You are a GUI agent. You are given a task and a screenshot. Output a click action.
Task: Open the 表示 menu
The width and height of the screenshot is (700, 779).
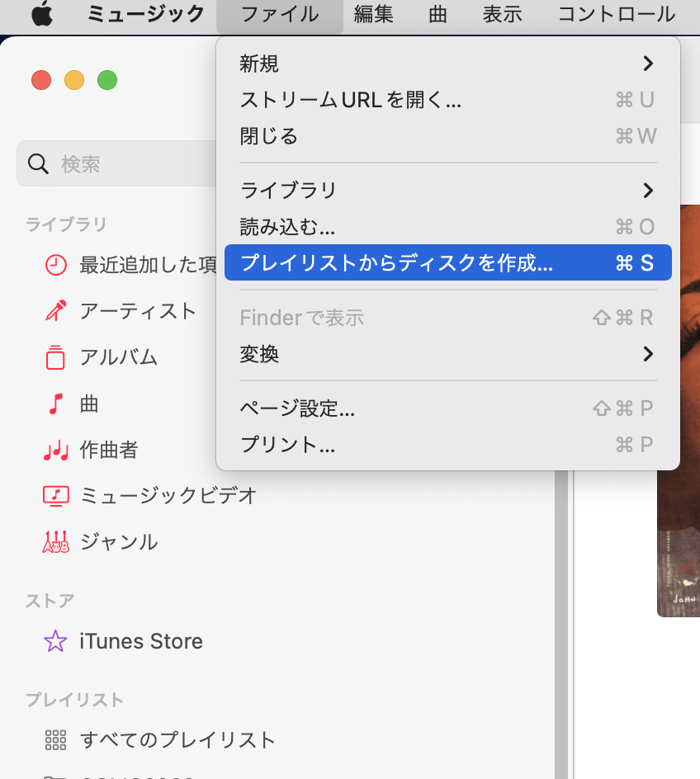click(x=502, y=14)
